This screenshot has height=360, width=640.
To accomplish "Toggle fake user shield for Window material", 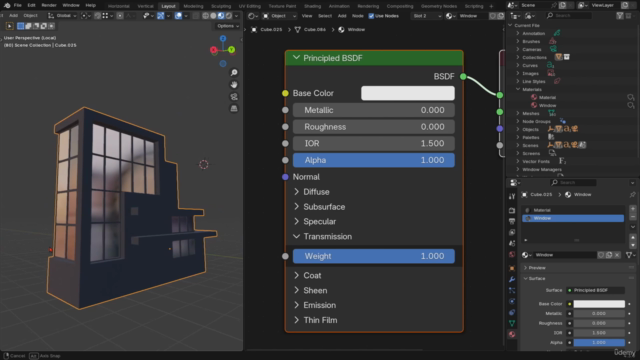I will pyautogui.click(x=601, y=255).
